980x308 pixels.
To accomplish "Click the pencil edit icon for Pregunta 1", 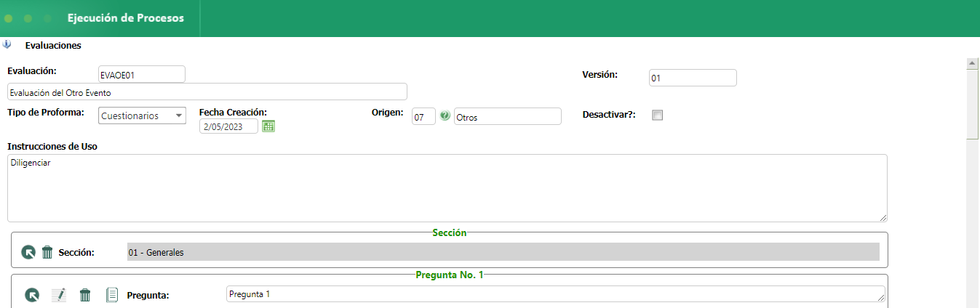I will click(x=59, y=295).
